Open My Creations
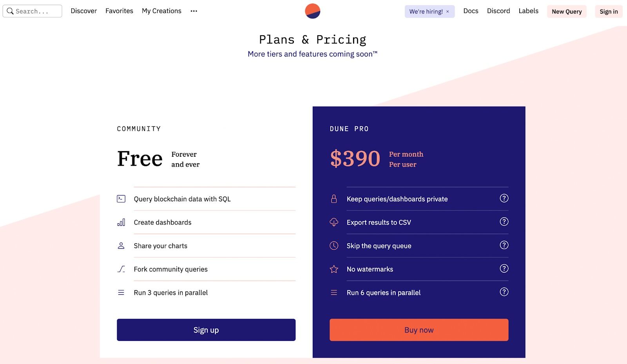 point(161,11)
